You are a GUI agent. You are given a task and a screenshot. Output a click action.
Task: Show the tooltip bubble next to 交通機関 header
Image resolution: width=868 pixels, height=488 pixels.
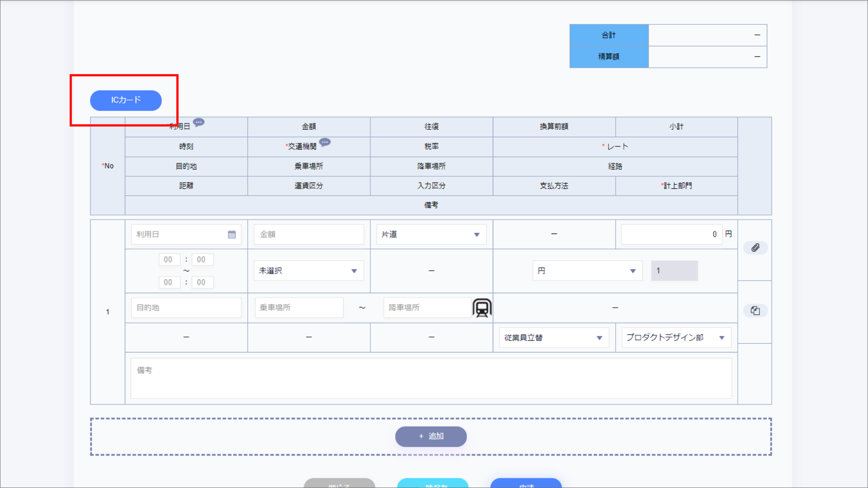coord(325,142)
